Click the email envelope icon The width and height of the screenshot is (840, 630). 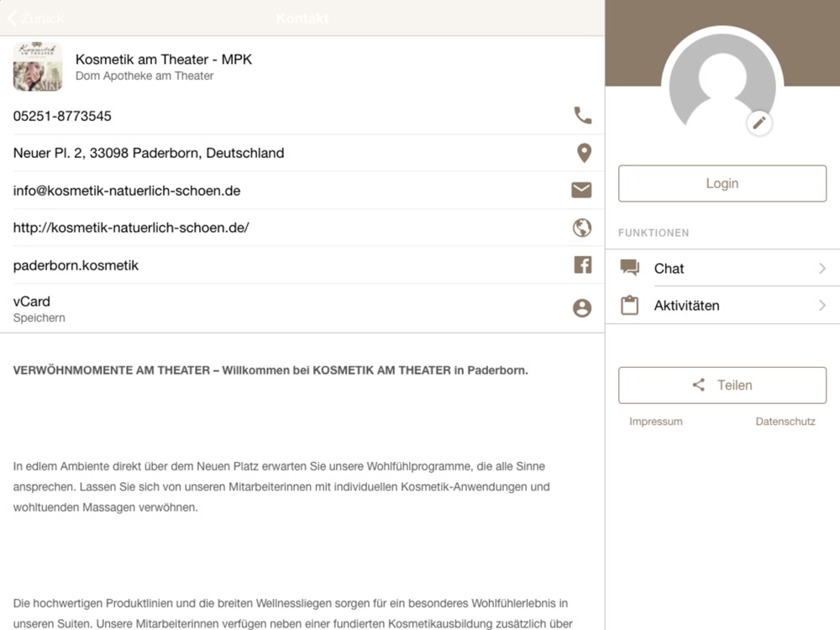pos(582,190)
